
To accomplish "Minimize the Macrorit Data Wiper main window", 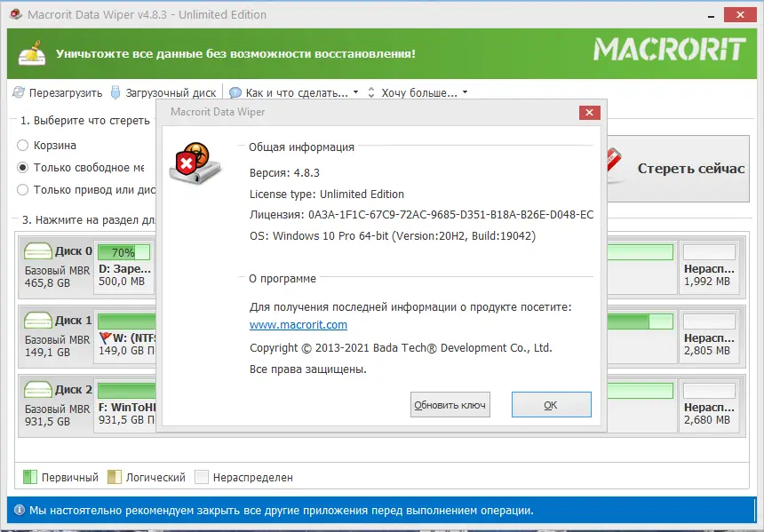I will 712,16.
